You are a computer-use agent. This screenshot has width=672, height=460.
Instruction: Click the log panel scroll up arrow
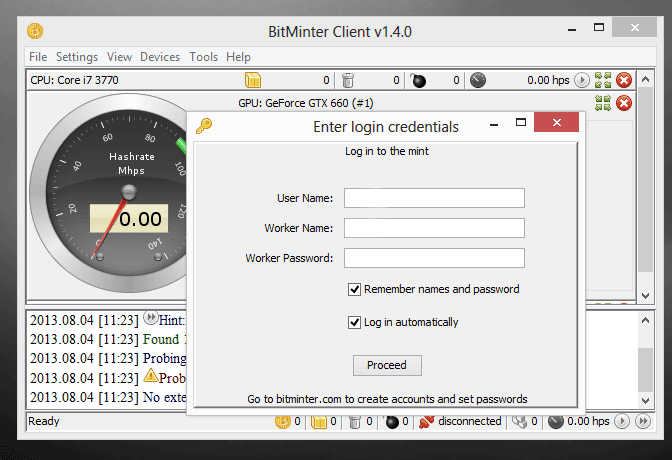click(645, 320)
